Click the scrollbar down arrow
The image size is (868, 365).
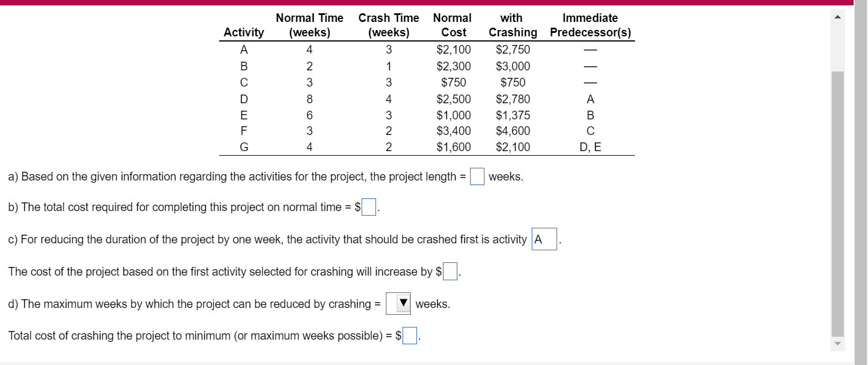[837, 344]
